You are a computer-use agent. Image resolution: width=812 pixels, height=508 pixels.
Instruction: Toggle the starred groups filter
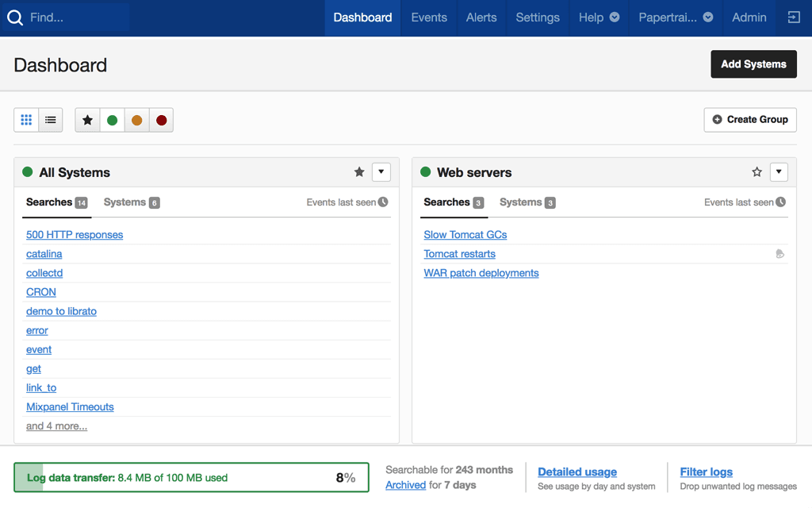[87, 119]
